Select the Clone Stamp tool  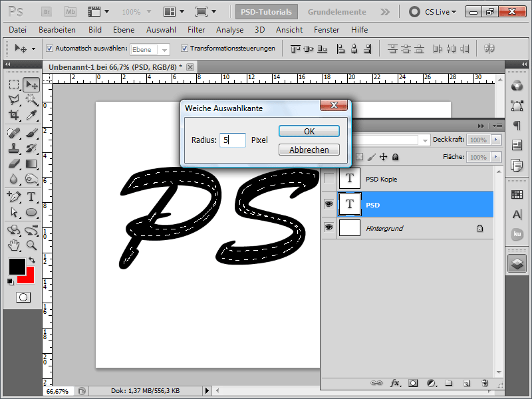[x=14, y=148]
